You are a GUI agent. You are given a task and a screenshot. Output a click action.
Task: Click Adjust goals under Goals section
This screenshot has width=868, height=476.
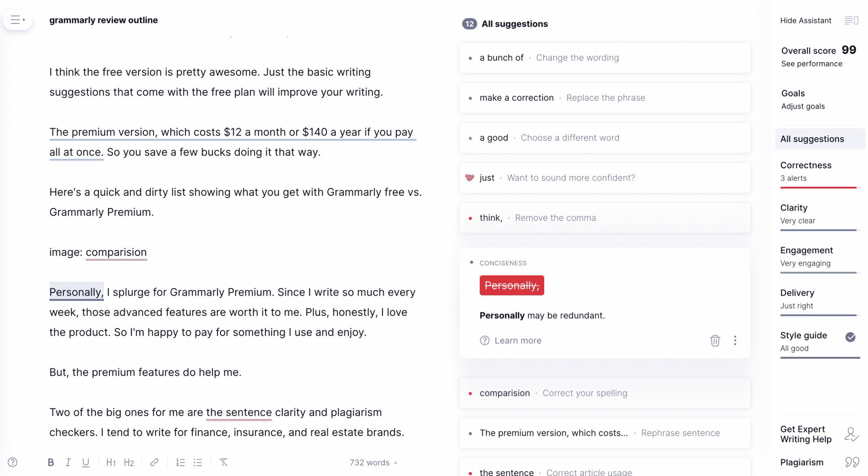(802, 106)
